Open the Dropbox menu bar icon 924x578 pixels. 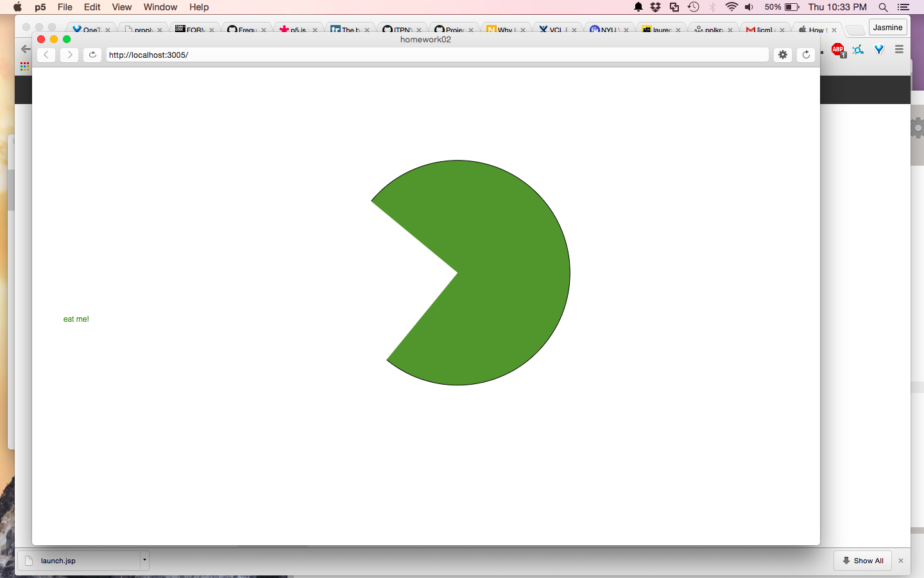pos(655,7)
